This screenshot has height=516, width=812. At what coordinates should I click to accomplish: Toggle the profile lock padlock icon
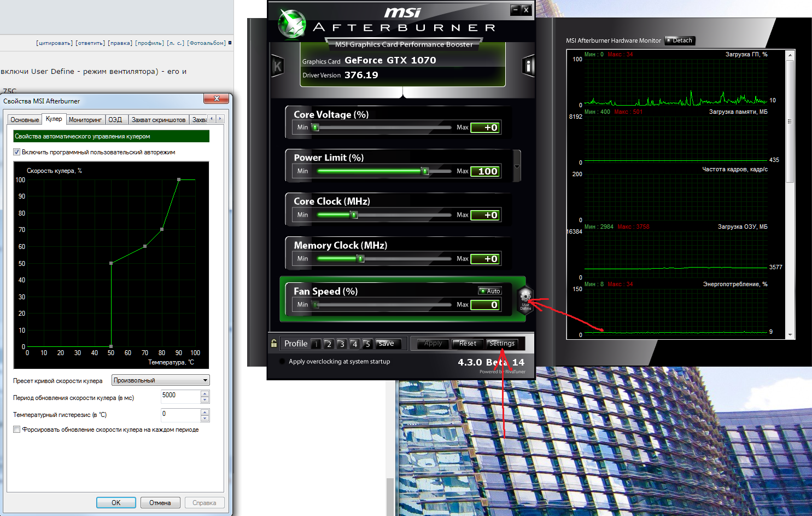pyautogui.click(x=274, y=343)
